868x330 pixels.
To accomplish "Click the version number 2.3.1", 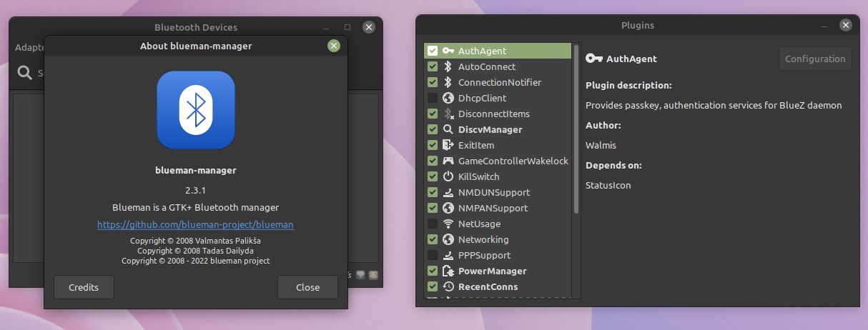I will 195,190.
